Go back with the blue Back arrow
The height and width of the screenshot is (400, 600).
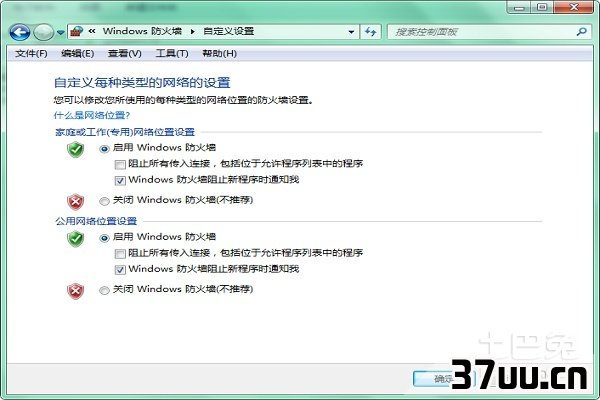point(20,32)
